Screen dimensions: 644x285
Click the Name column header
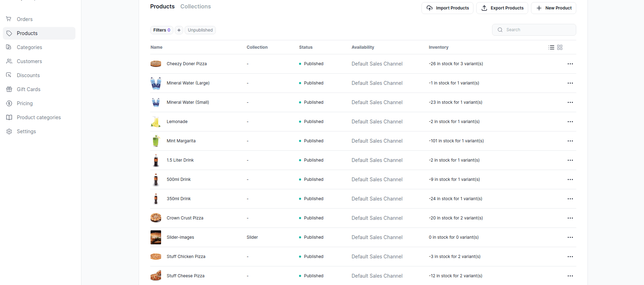click(157, 47)
